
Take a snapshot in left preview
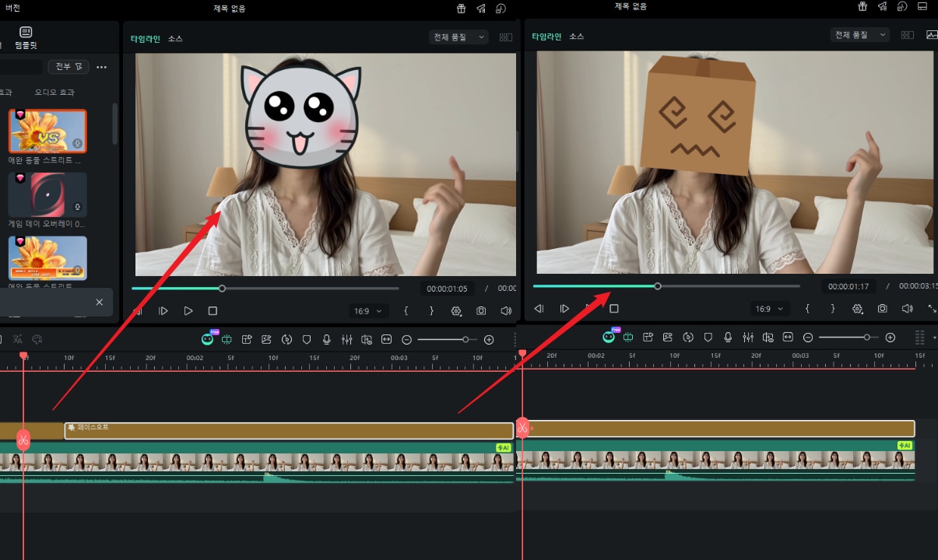click(x=481, y=310)
